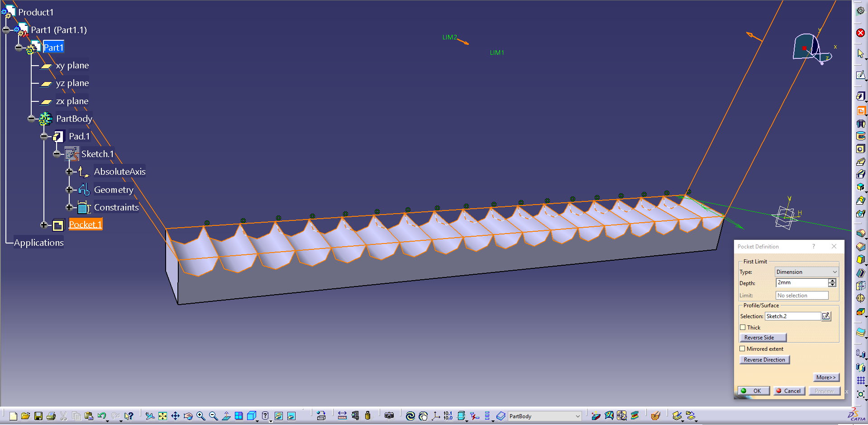The height and width of the screenshot is (425, 868).
Task: Click the Print icon
Action: [51, 416]
